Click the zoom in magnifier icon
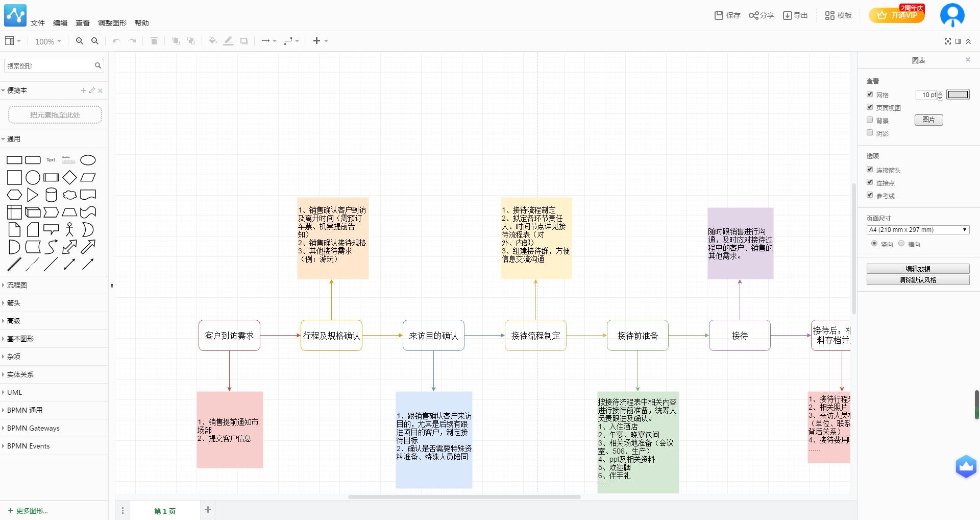The height and width of the screenshot is (520, 980). (80, 41)
